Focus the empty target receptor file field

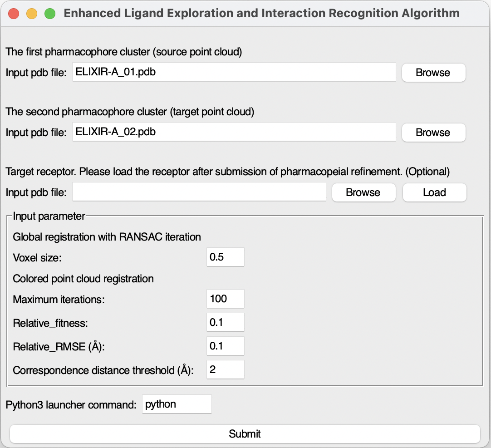[x=199, y=192]
